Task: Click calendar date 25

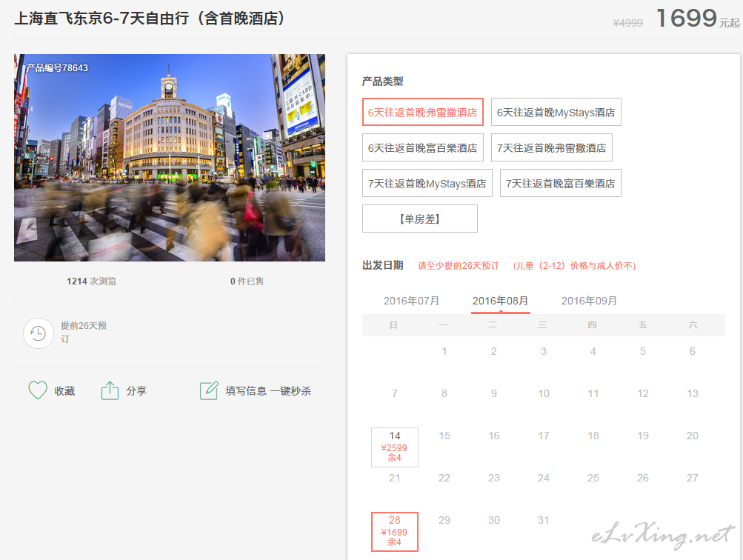Action: [593, 478]
